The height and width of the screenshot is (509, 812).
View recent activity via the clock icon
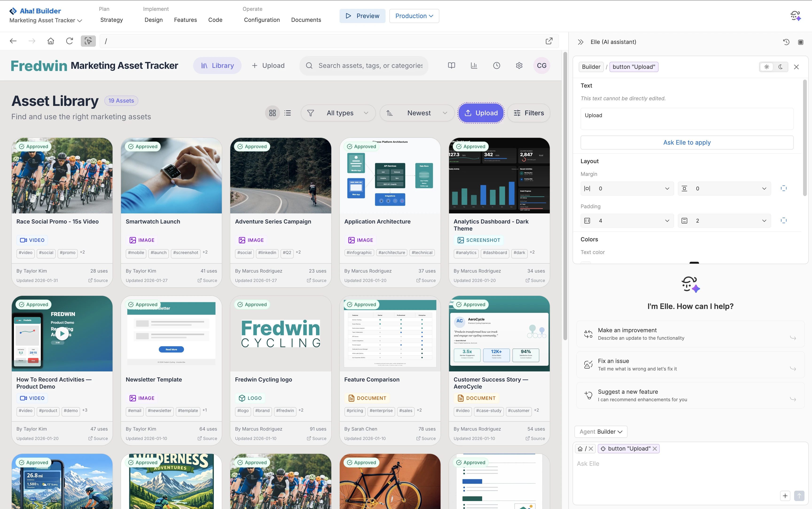click(x=496, y=65)
